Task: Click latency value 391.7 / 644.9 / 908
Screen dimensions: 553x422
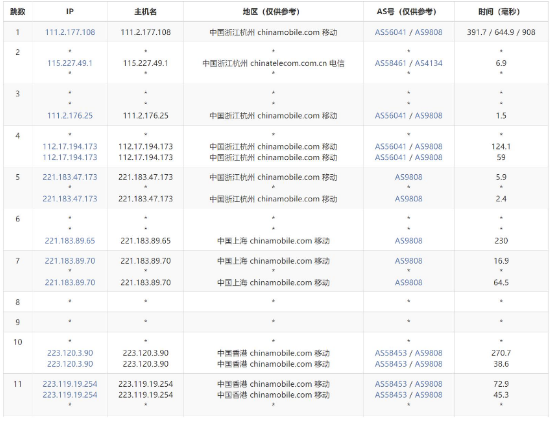Action: [x=501, y=32]
